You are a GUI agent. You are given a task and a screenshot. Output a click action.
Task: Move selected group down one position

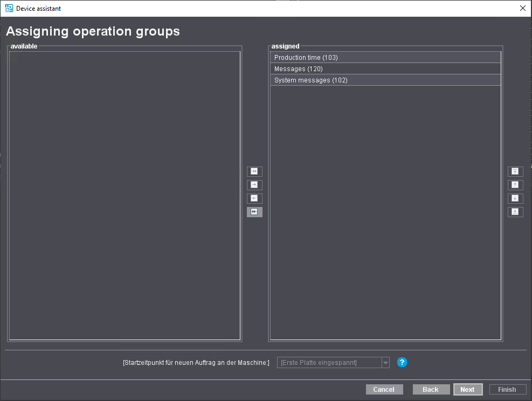click(515, 198)
